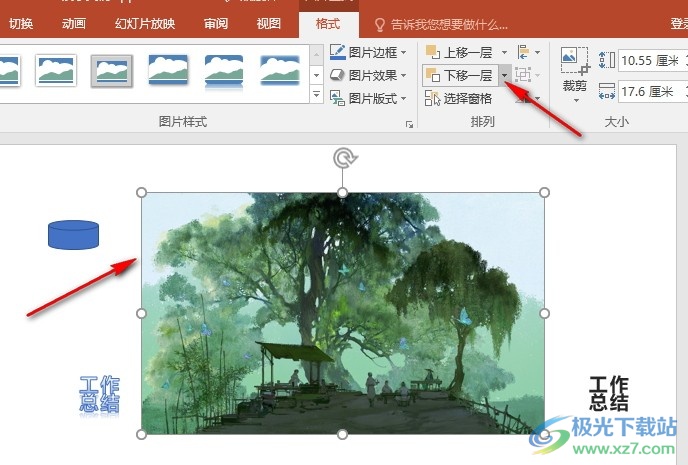Image resolution: width=688 pixels, height=465 pixels.
Task: Apply the reflected picture style thumbnail
Action: coord(224,72)
